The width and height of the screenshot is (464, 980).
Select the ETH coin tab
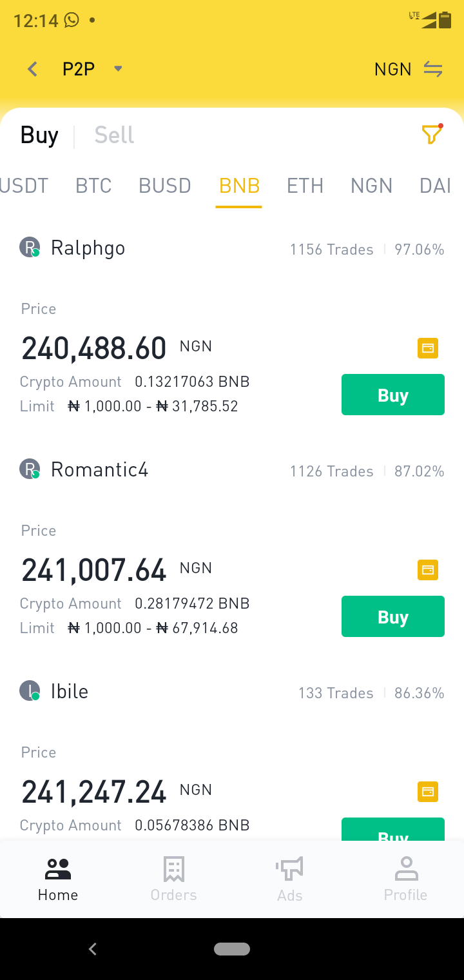305,186
